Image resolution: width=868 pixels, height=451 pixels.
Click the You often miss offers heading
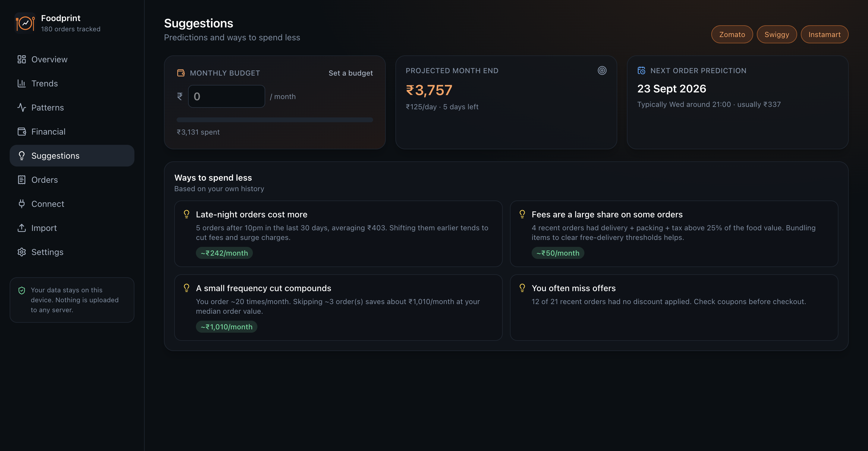(574, 288)
